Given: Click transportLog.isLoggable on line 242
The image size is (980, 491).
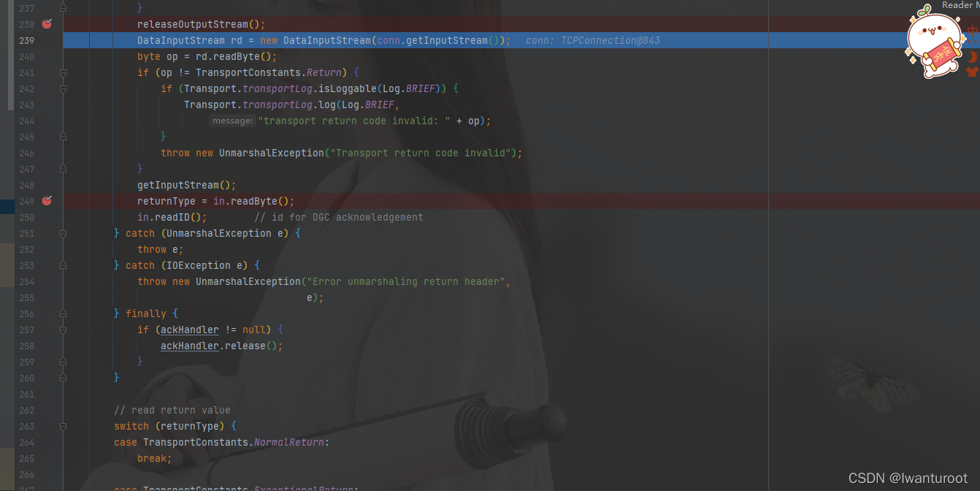Looking at the screenshot, I should click(310, 88).
